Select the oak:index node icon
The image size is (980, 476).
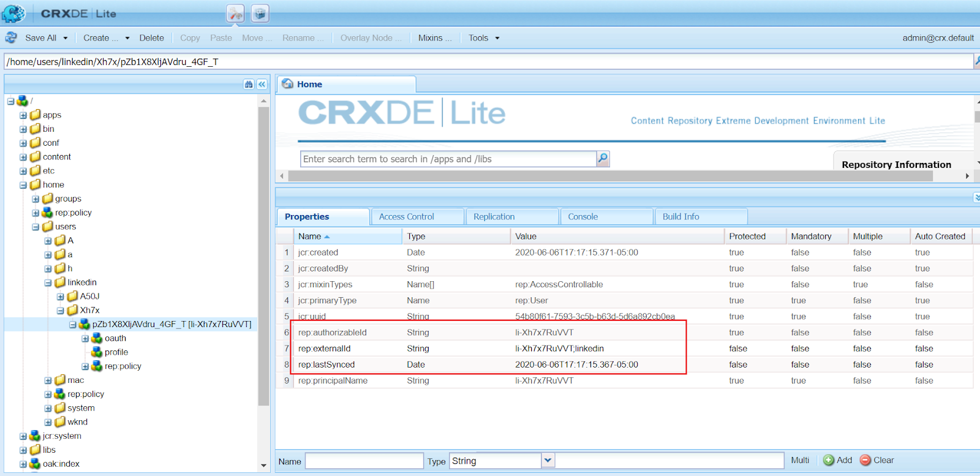[x=35, y=464]
